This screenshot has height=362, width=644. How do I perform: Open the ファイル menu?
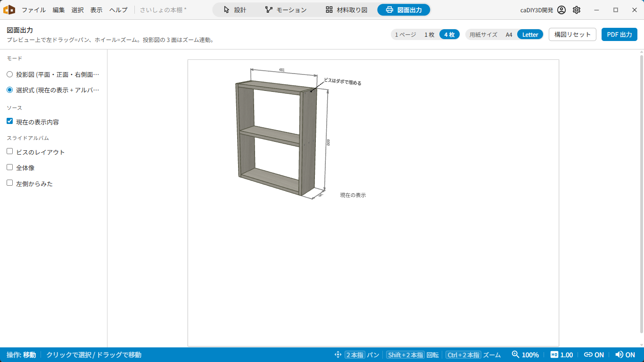click(33, 10)
